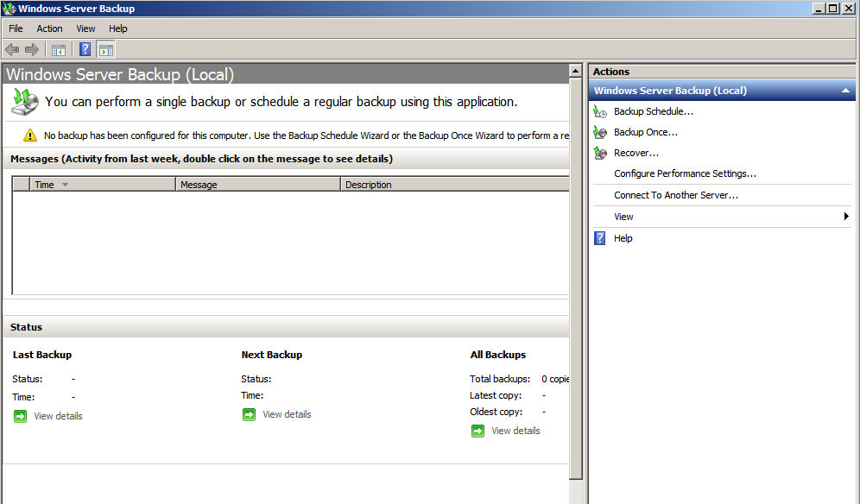Image resolution: width=860 pixels, height=504 pixels.
Task: Select the 'Oldest copy:' label
Action: point(496,412)
